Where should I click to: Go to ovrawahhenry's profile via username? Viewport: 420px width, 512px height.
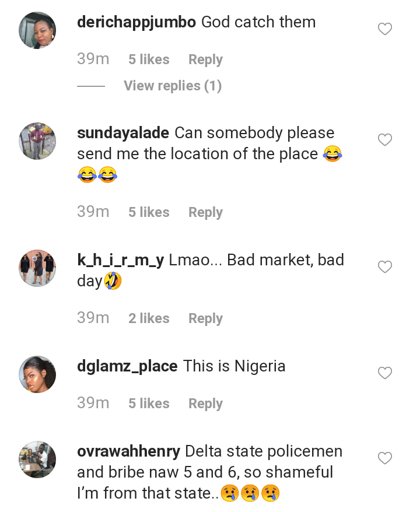(x=128, y=451)
